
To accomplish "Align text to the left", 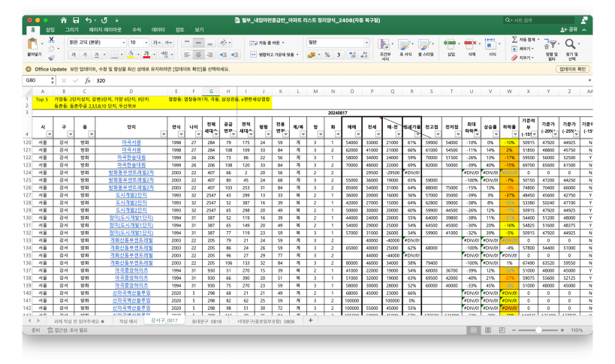I will [x=187, y=55].
